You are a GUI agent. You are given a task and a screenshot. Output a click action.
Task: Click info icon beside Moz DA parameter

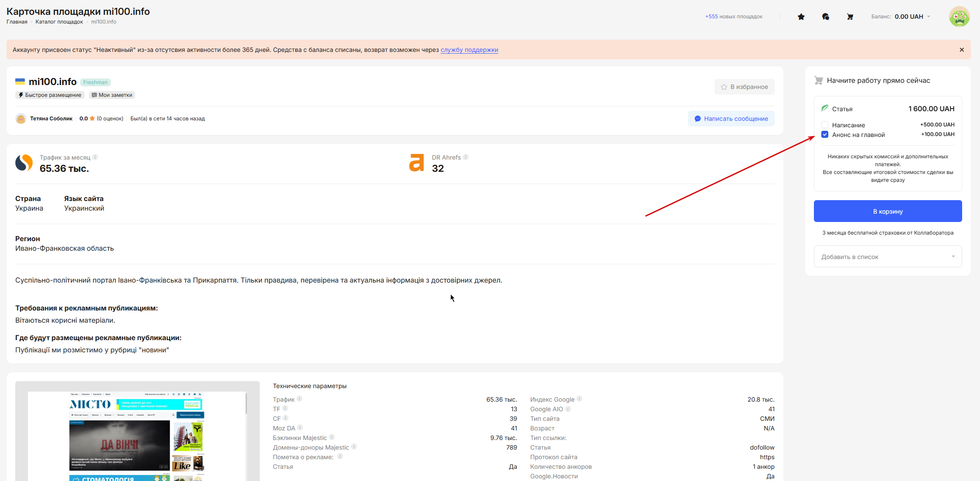pyautogui.click(x=300, y=428)
